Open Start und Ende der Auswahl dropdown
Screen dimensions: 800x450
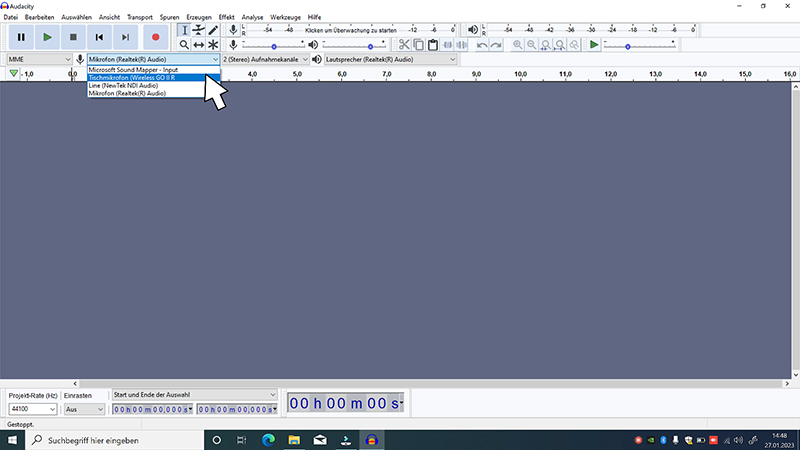(x=194, y=395)
